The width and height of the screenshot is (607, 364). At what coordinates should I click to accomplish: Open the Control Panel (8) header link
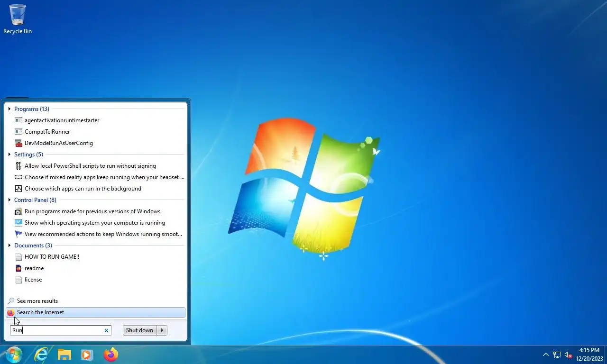[35, 200]
